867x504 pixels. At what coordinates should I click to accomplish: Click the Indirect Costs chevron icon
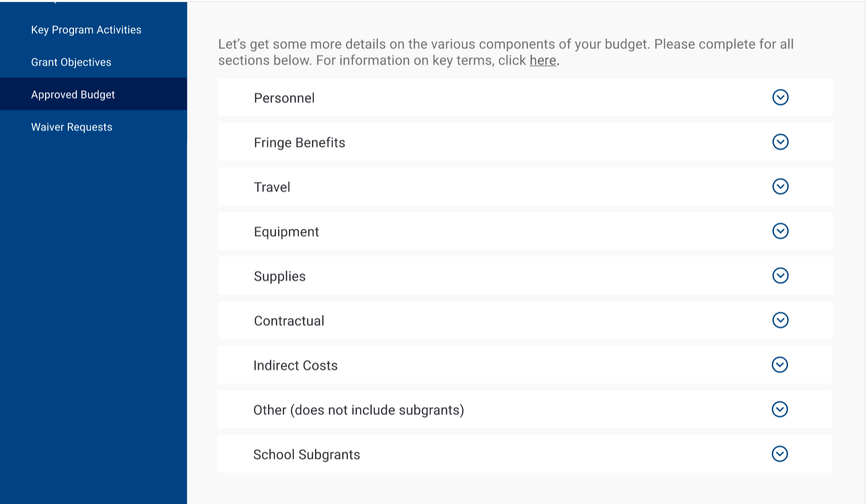780,364
